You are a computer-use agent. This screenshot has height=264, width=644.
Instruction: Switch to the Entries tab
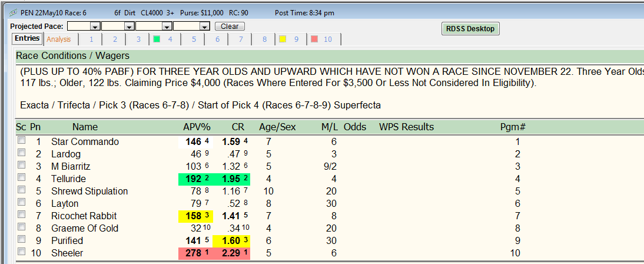coord(27,39)
